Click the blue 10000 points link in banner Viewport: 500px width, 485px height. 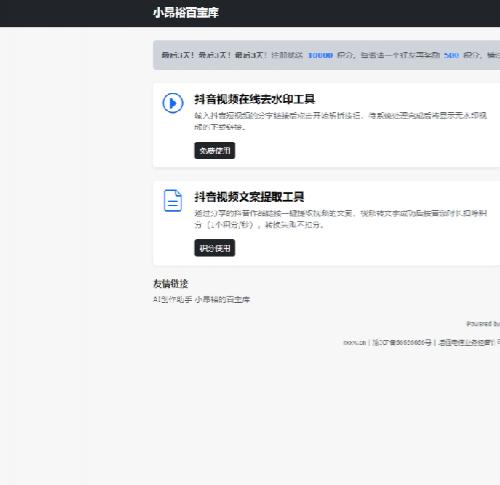[320, 55]
